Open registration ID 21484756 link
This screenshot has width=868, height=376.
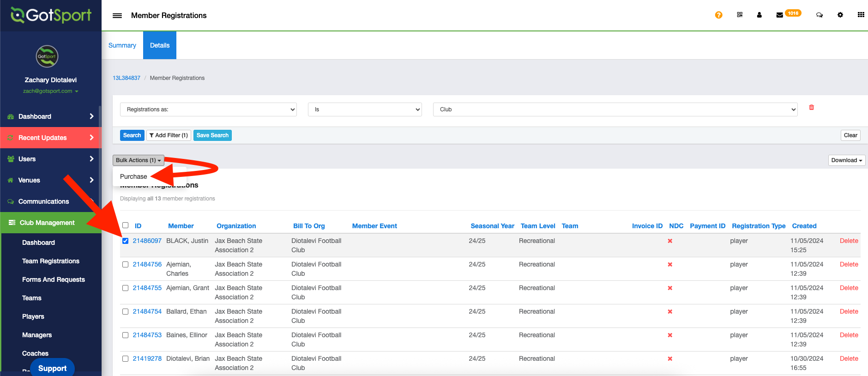click(147, 264)
